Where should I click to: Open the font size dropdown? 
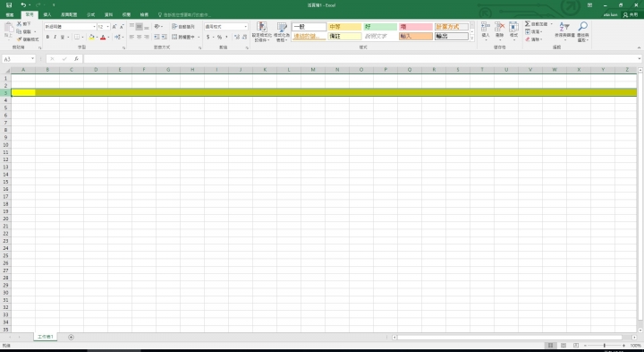(108, 26)
